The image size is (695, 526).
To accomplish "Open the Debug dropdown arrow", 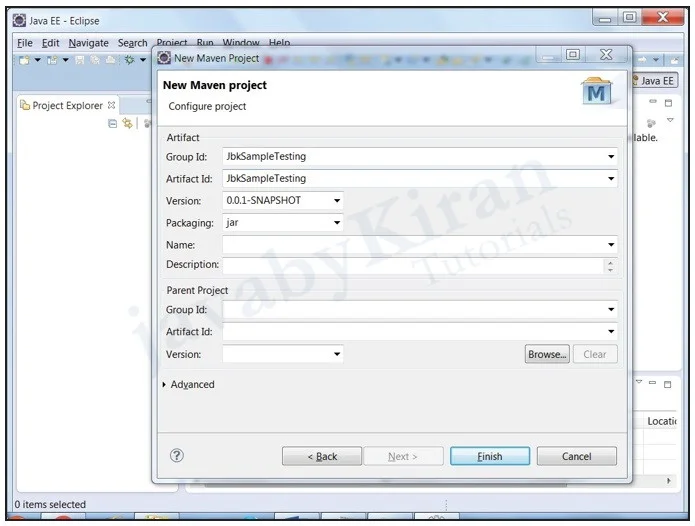I will (143, 60).
